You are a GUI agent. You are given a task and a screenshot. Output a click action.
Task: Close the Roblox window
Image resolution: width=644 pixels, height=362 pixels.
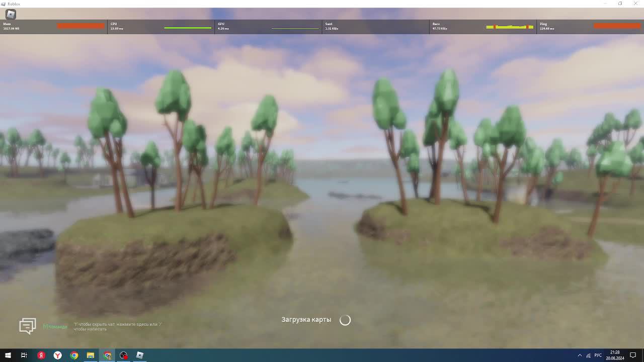pos(635,4)
